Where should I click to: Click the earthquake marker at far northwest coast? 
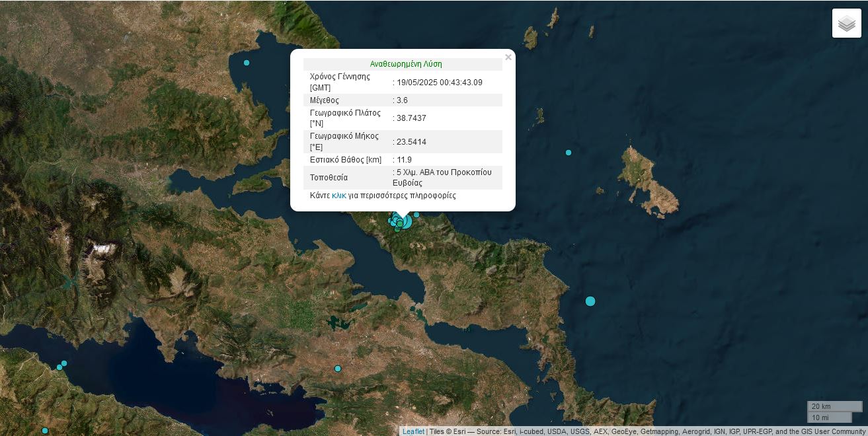click(247, 63)
